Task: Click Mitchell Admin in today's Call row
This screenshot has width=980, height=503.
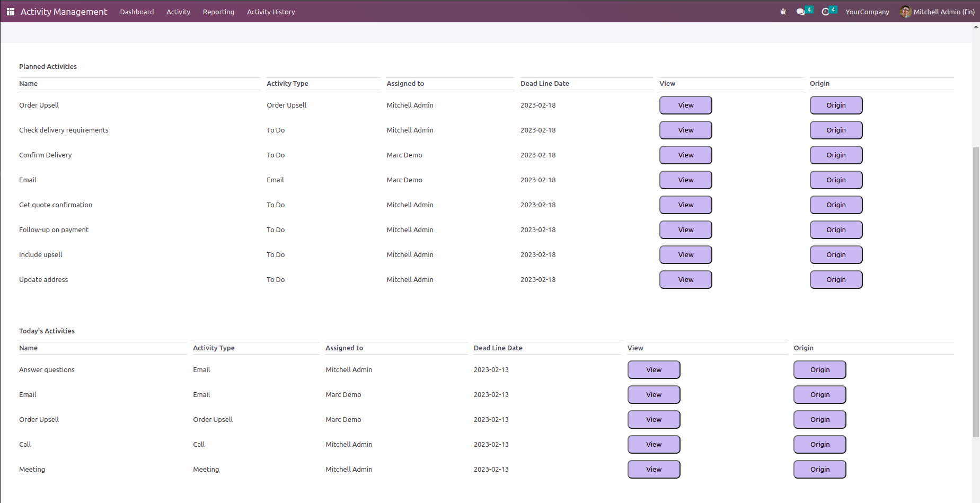Action: (349, 444)
